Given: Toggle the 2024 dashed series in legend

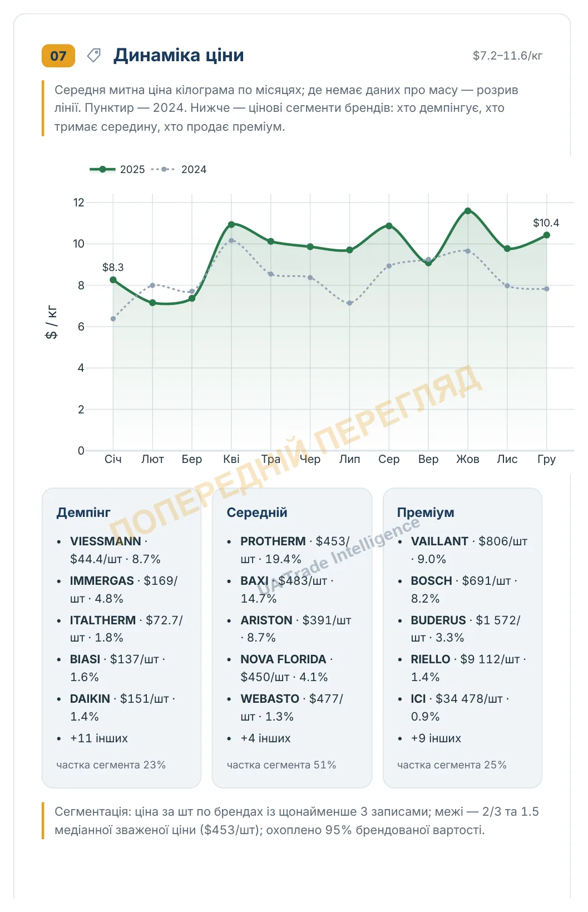Looking at the screenshot, I should [x=179, y=169].
